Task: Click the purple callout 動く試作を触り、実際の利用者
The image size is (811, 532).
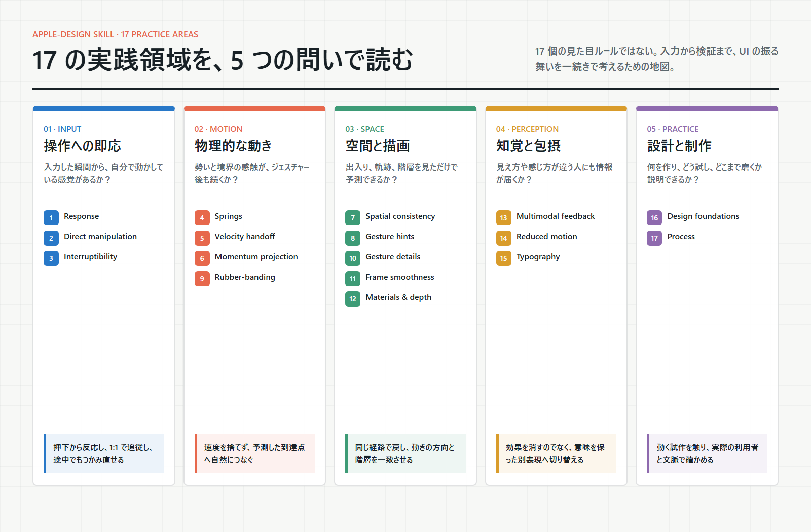Action: tap(707, 453)
